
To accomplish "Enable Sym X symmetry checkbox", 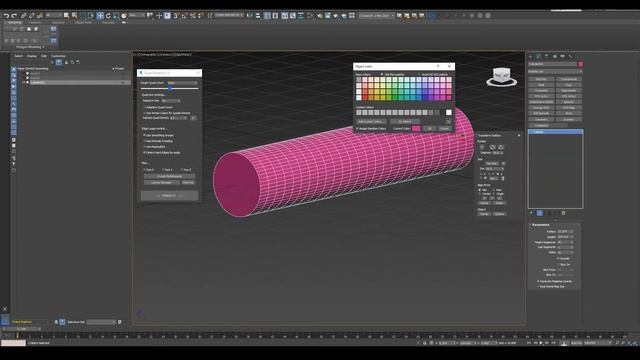I will click(144, 169).
